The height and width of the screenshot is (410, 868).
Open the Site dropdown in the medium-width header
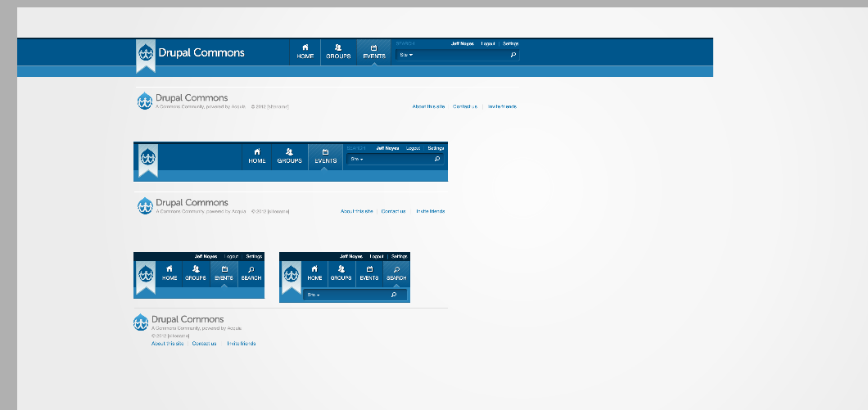point(357,159)
